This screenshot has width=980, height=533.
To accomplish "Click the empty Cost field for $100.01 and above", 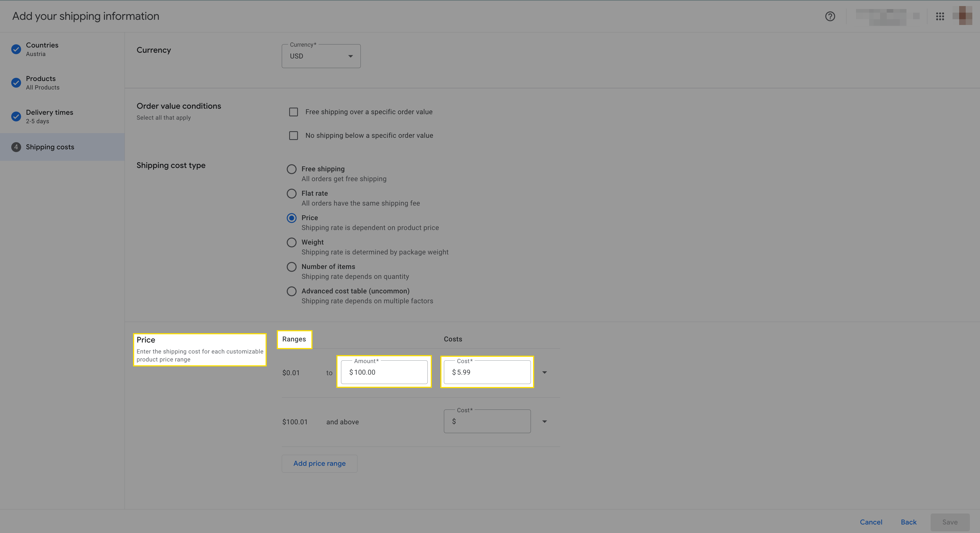I will pos(487,421).
